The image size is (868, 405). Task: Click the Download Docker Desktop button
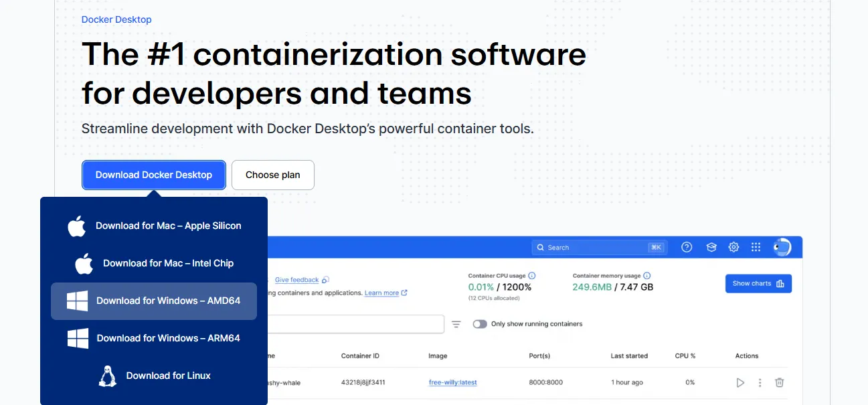[x=154, y=175]
